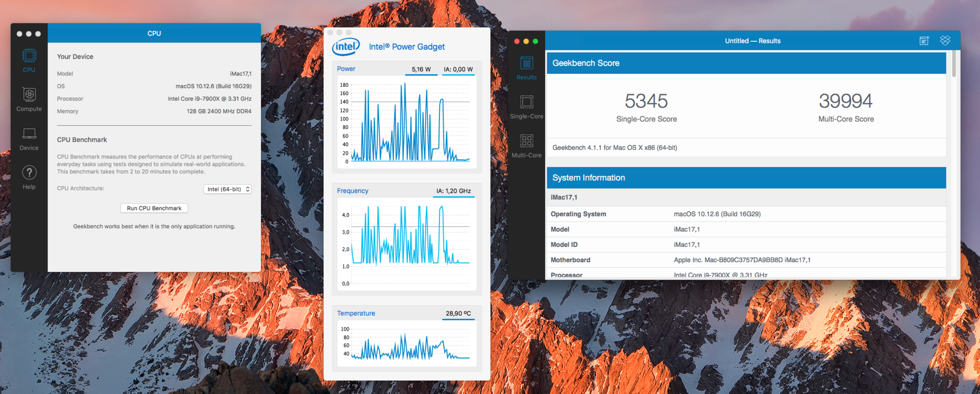
Task: Click the Processor value Intel Core i9-7900X in CPU window
Action: pos(209,99)
